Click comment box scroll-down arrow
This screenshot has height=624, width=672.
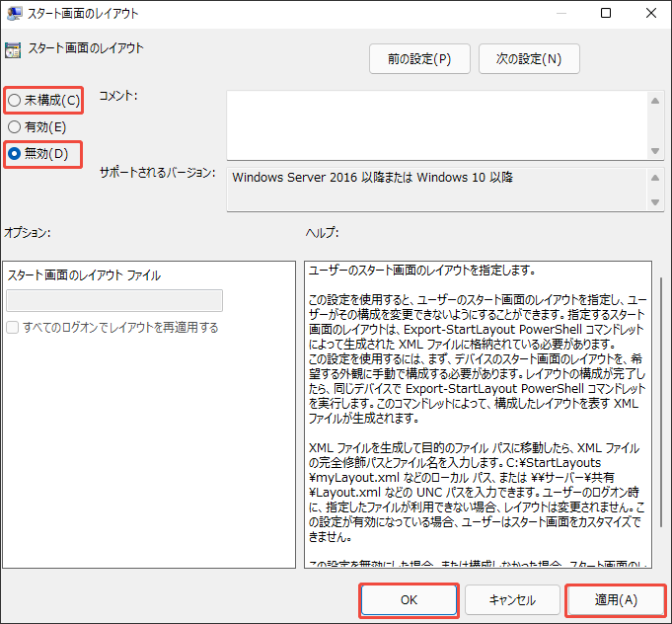click(655, 150)
